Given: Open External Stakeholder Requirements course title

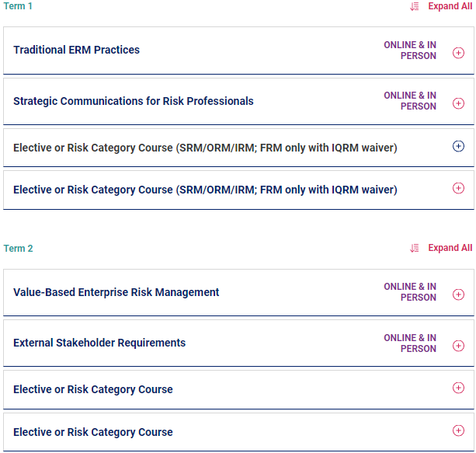Looking at the screenshot, I should click(x=99, y=343).
